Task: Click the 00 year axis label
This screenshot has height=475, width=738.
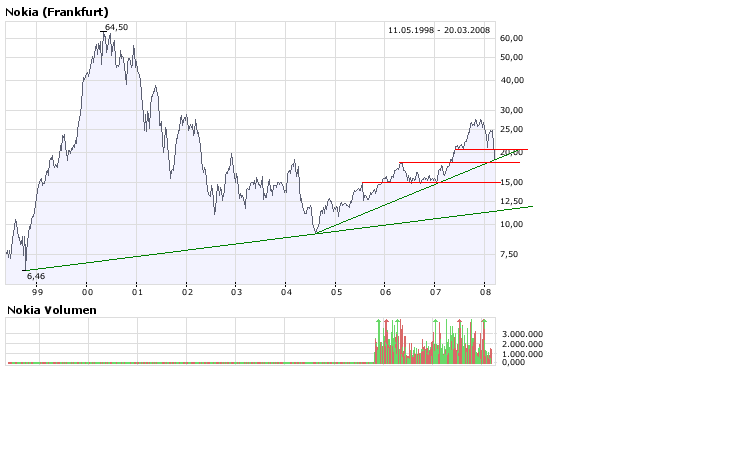Action: (x=87, y=292)
